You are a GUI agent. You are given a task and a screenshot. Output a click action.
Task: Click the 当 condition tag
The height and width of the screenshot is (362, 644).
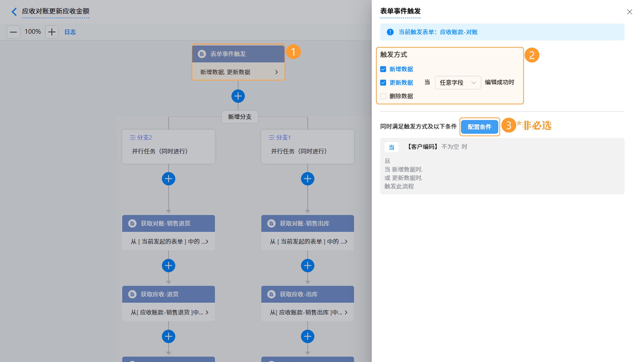[x=391, y=147]
